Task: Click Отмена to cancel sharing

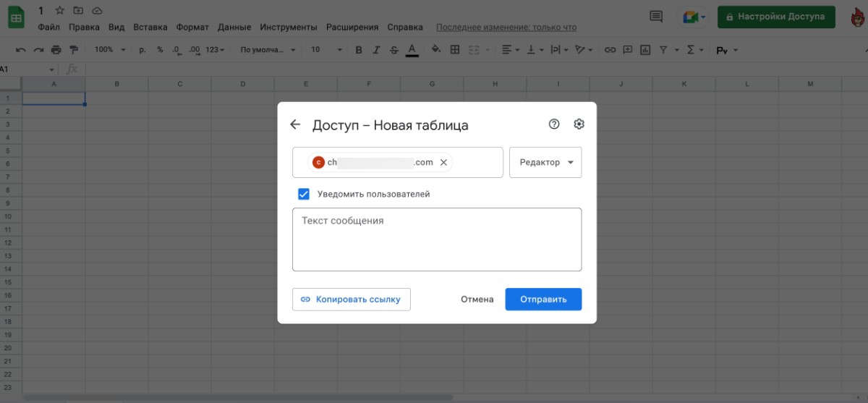Action: (x=477, y=300)
